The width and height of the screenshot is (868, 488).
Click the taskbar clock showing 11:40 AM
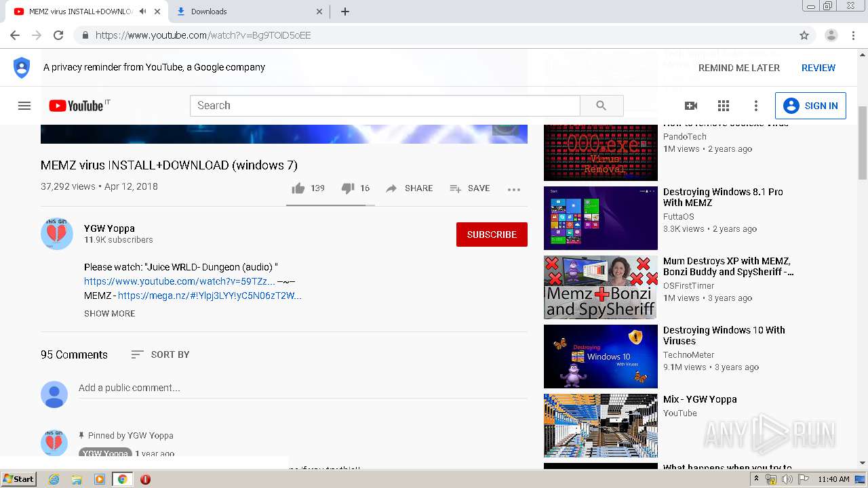click(x=833, y=479)
